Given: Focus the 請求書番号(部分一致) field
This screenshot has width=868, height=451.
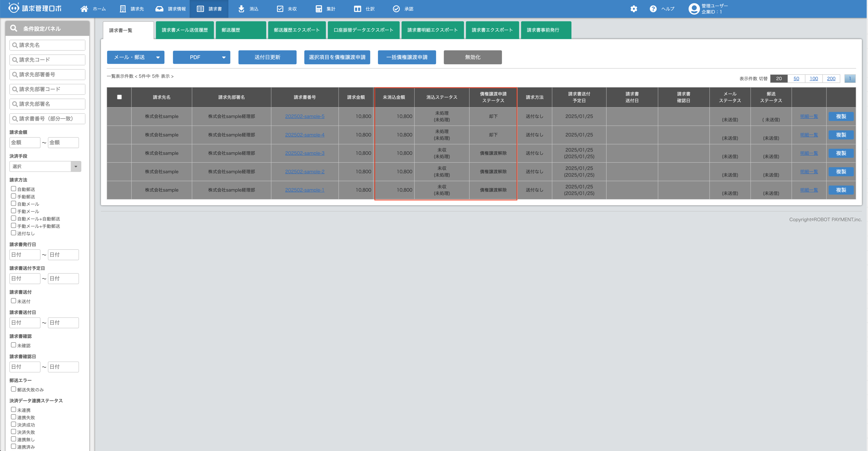Looking at the screenshot, I should click(47, 119).
